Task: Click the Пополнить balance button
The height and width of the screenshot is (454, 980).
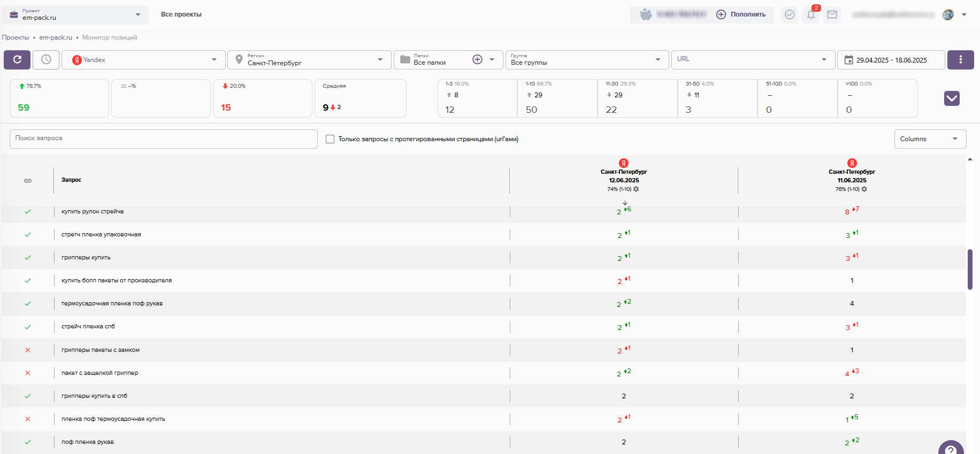Action: pos(741,14)
